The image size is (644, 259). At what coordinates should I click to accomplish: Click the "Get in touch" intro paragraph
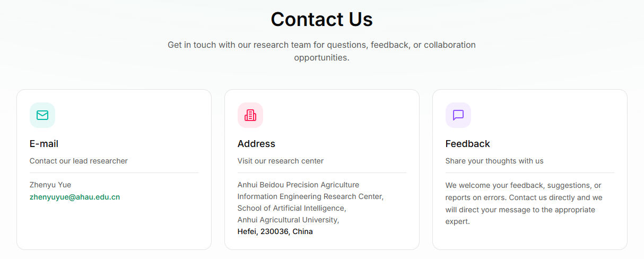(x=321, y=45)
